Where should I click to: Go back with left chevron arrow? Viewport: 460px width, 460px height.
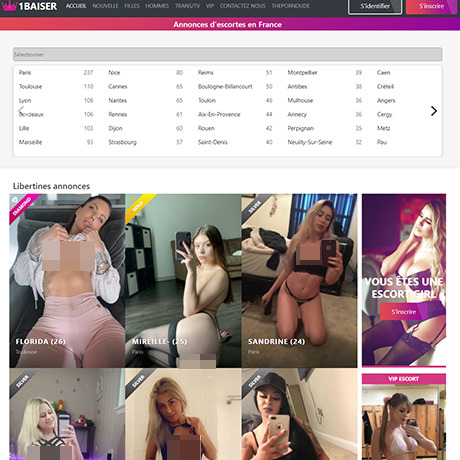[21, 111]
